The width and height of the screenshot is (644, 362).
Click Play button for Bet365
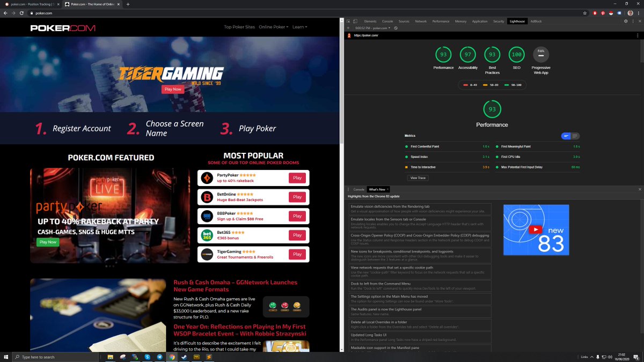tap(297, 235)
